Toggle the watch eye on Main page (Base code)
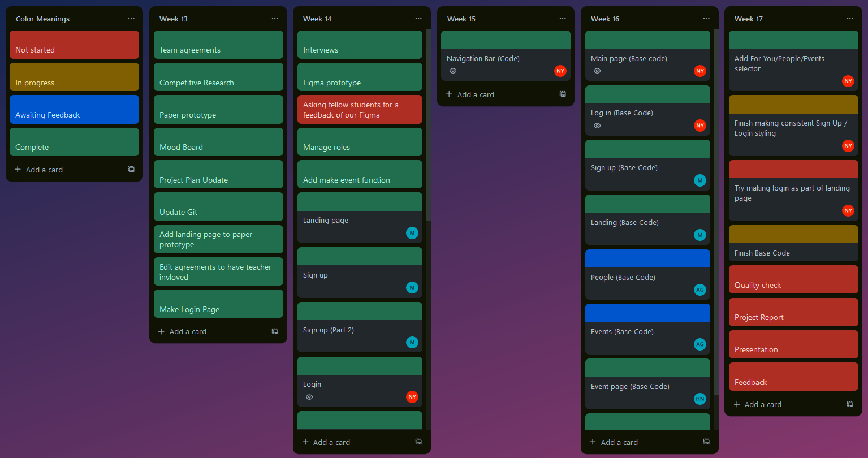This screenshot has width=868, height=458. point(597,71)
